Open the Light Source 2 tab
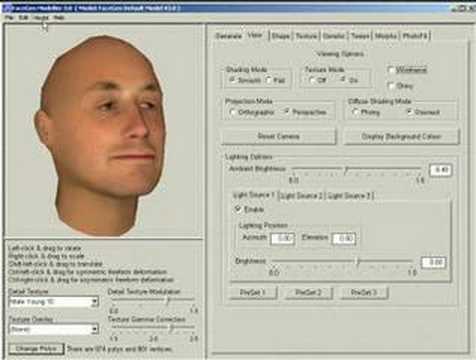Viewport: 476px width, 360px height. (x=301, y=196)
